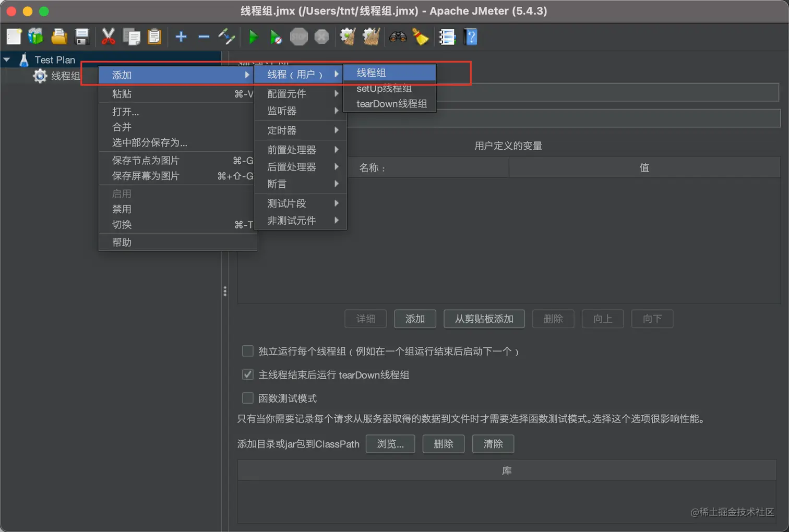Viewport: 789px width, 532px height.
Task: Expand 前置处理器 submenu
Action: click(300, 150)
